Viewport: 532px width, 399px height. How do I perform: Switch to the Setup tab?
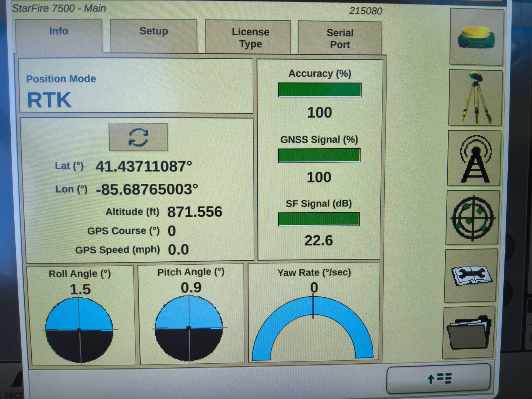coord(154,36)
